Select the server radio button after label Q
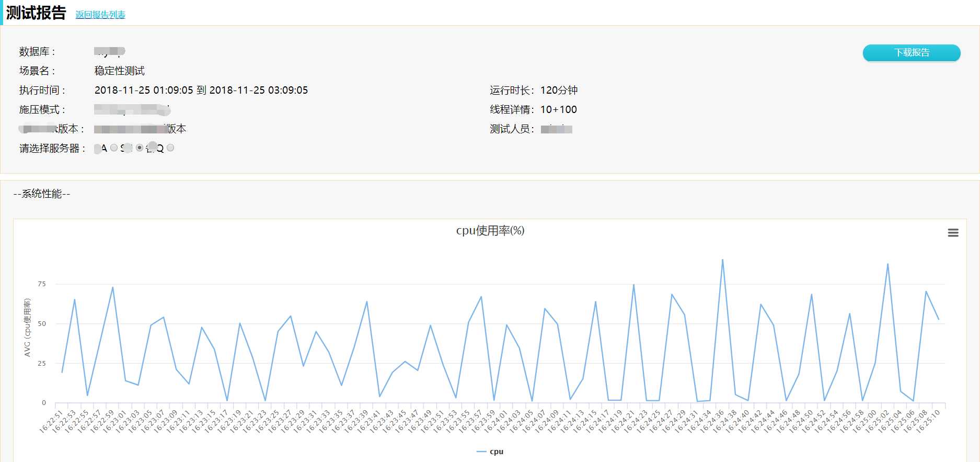Image resolution: width=980 pixels, height=462 pixels. pos(170,148)
